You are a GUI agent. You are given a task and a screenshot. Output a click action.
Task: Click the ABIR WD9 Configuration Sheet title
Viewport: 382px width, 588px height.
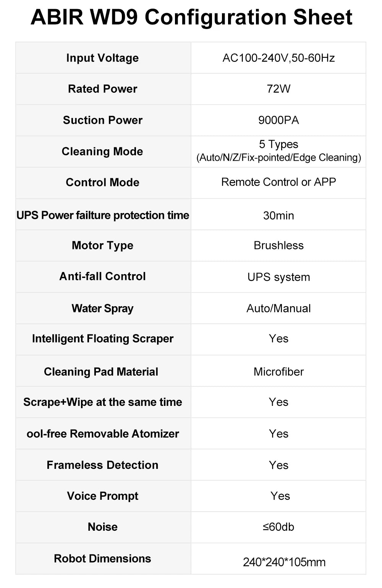[x=191, y=17]
